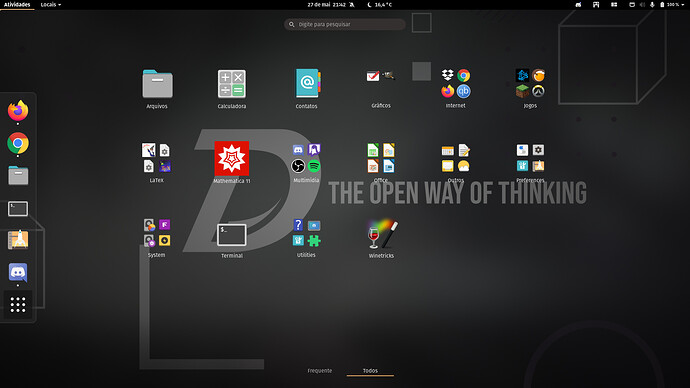690x388 pixels.
Task: Click the weather temperature indicator
Action: click(379, 4)
